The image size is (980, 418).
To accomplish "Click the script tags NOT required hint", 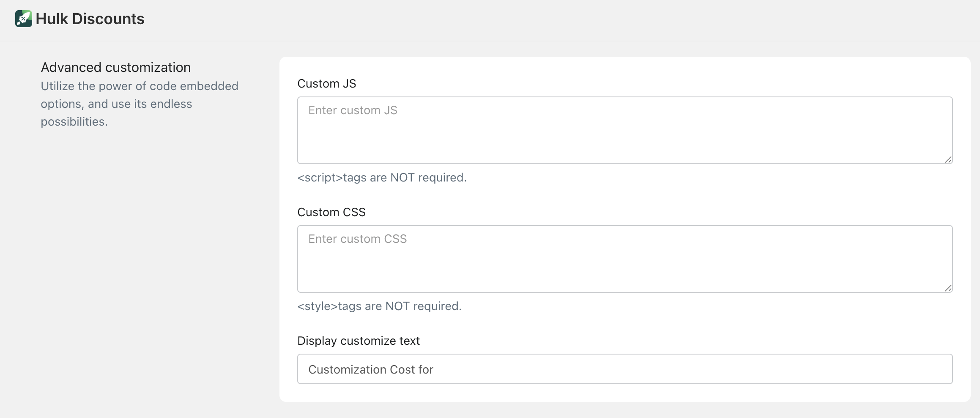I will [382, 178].
